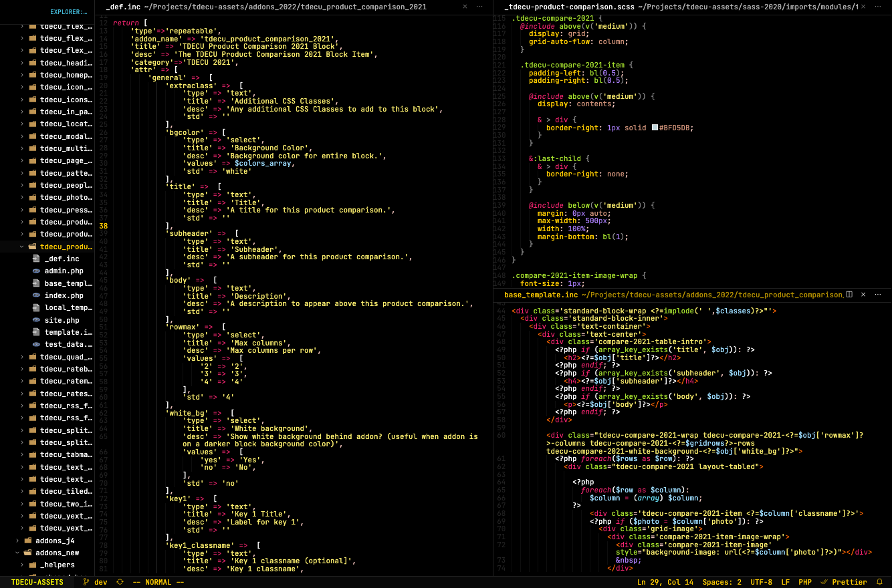Click '-- NORMAL --' vim mode indicator
The image size is (892, 588).
(158, 582)
